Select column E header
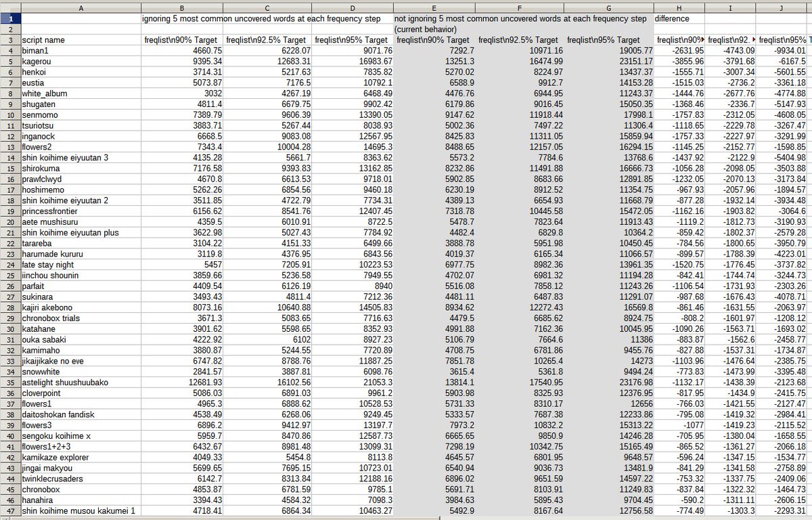The height and width of the screenshot is (520, 812). [x=434, y=8]
